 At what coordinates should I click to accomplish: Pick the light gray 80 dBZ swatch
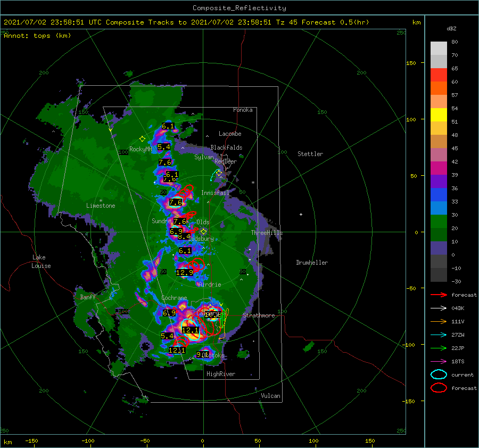pyautogui.click(x=439, y=48)
